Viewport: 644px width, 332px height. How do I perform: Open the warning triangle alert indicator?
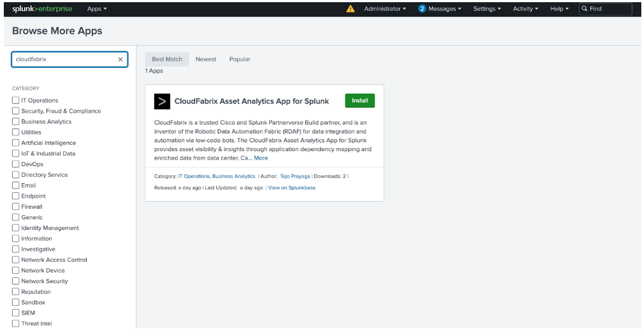pyautogui.click(x=351, y=8)
